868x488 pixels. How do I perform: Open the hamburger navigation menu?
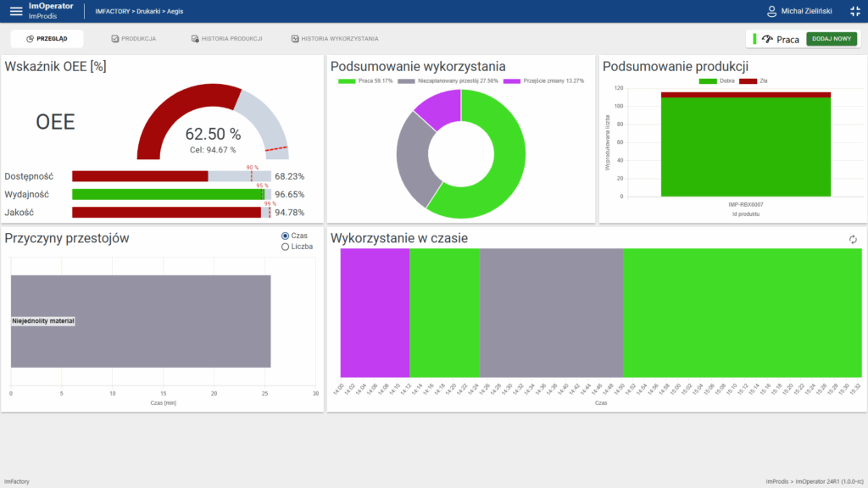(x=16, y=11)
